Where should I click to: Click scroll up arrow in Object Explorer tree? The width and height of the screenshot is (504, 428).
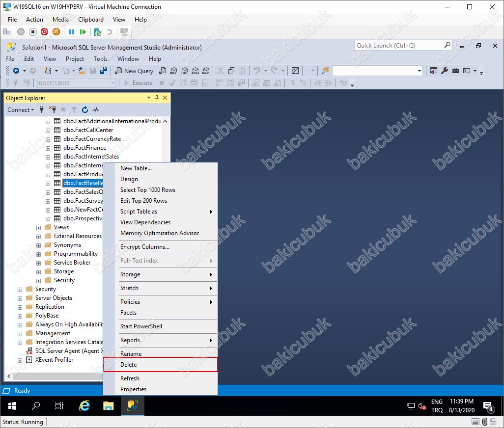point(165,121)
